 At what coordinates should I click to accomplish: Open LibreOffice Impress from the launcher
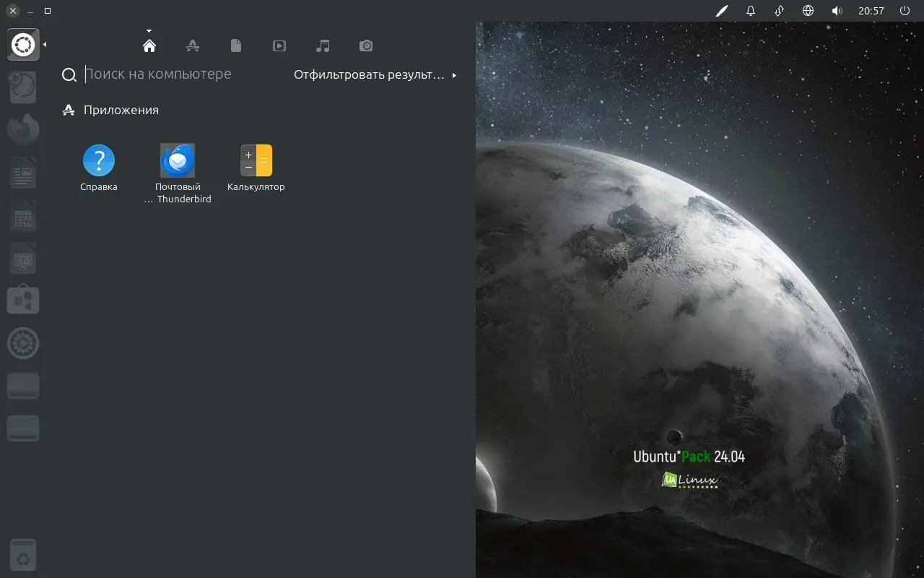click(x=23, y=258)
